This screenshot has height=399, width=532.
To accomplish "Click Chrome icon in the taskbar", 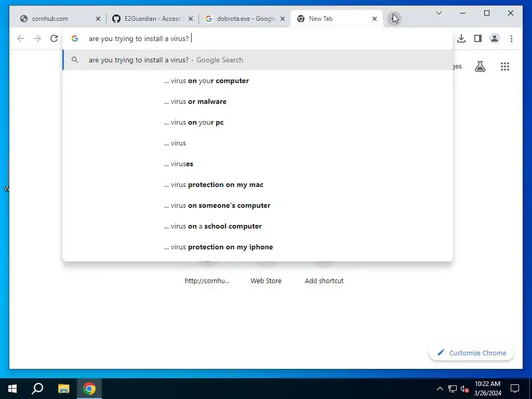I will pos(89,389).
